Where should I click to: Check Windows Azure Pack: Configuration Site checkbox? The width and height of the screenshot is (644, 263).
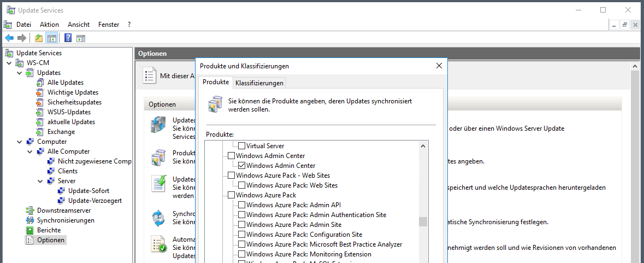(242, 235)
